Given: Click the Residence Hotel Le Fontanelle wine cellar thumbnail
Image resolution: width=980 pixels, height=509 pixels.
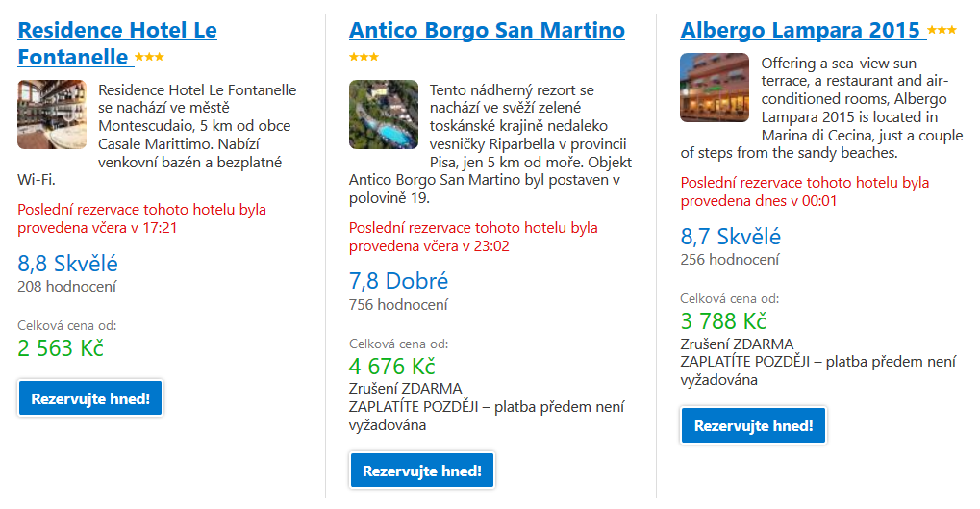Looking at the screenshot, I should [52, 115].
